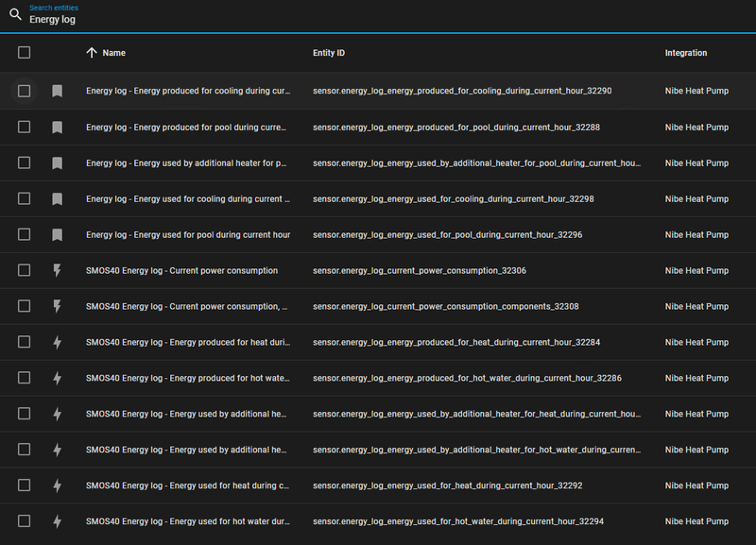Open 'SMOS40 Energy log - Current power consumption, …' name

(186, 306)
